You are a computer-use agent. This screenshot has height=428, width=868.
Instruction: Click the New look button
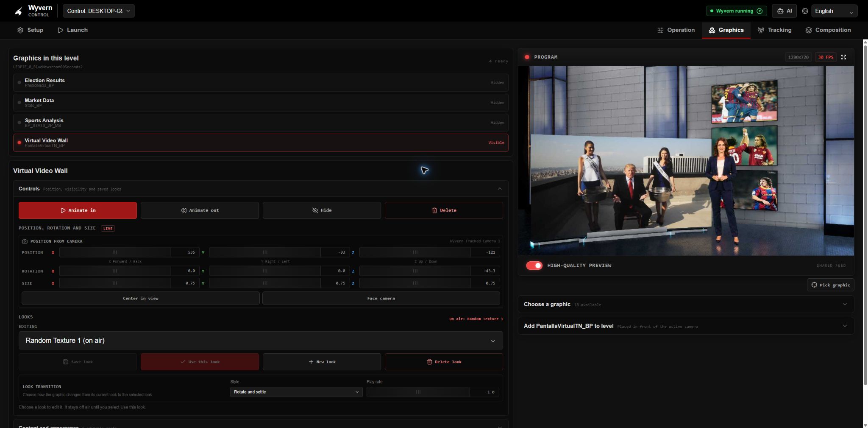tap(322, 362)
